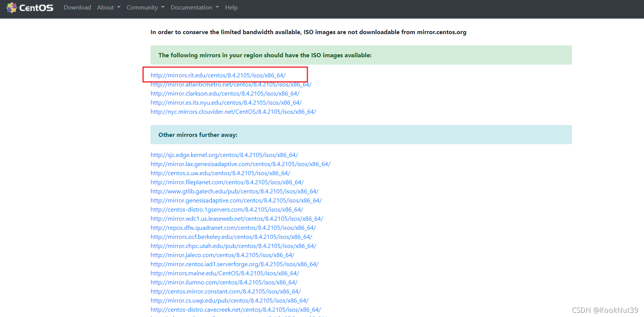The height and width of the screenshot is (317, 644).
Task: Open the Help nav link
Action: coord(231,8)
